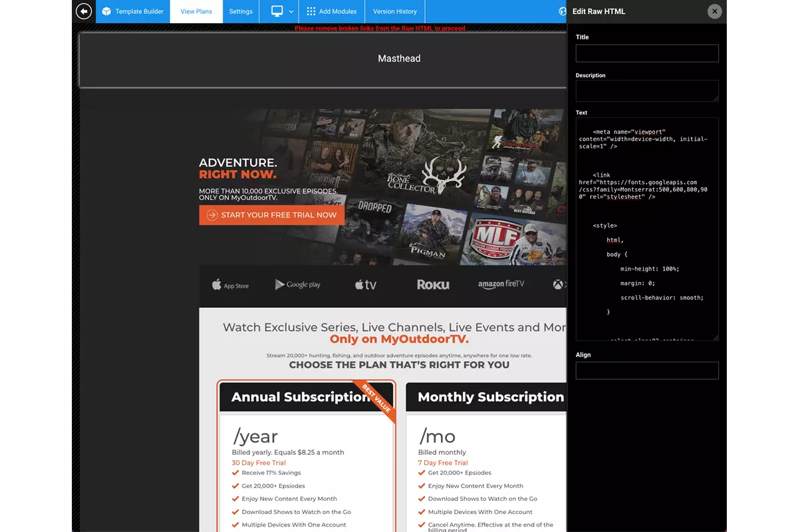Click the Template Builder cube icon

pos(106,11)
